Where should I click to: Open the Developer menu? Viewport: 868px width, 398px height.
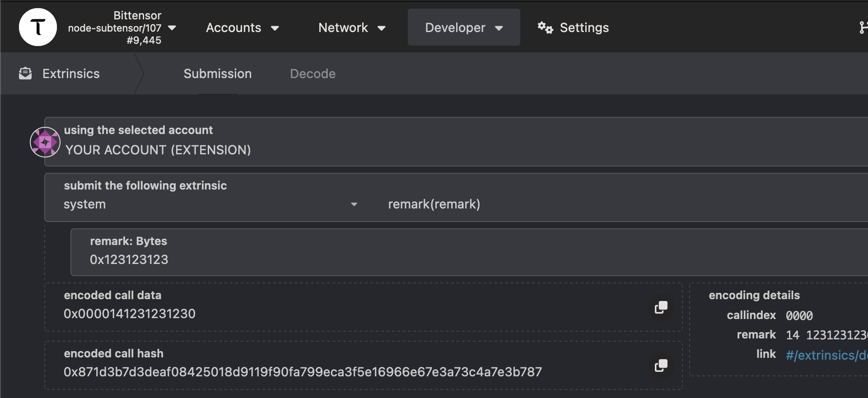click(464, 27)
